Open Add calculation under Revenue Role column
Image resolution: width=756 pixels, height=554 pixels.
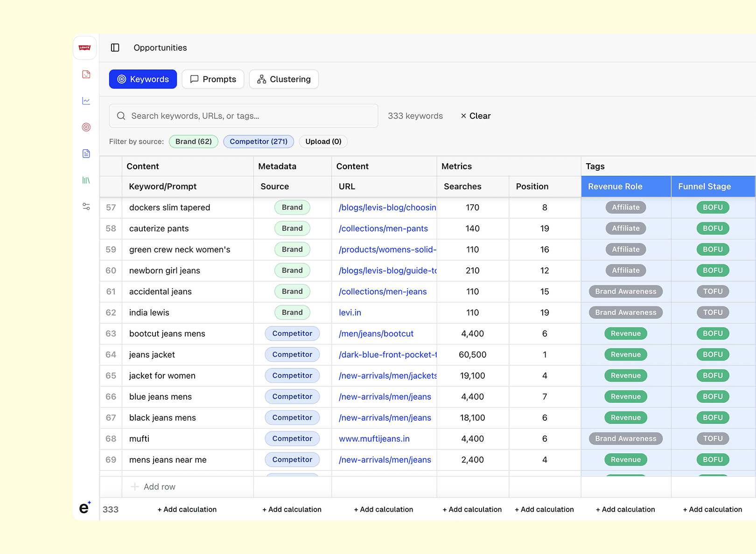pyautogui.click(x=625, y=509)
